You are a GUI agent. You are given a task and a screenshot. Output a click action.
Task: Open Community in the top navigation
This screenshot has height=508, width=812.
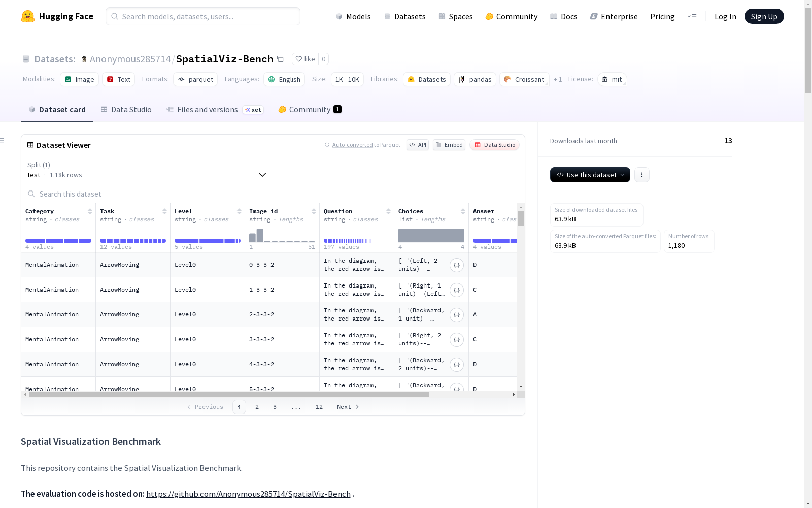512,16
